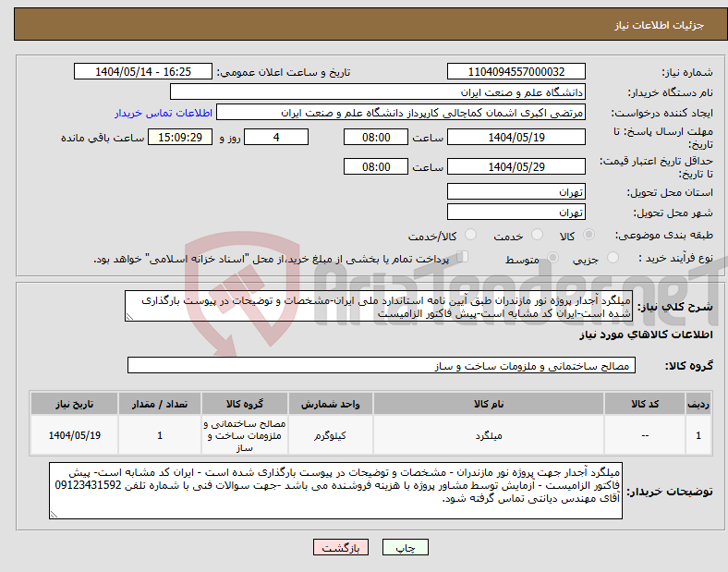Click the شرح کلی نیاز description textarea

tap(379, 306)
